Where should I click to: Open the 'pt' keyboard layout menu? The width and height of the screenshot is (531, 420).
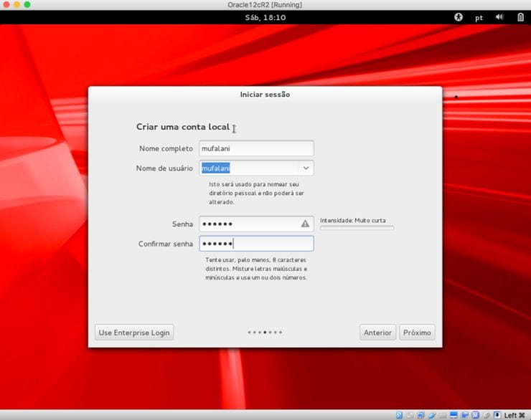(479, 18)
